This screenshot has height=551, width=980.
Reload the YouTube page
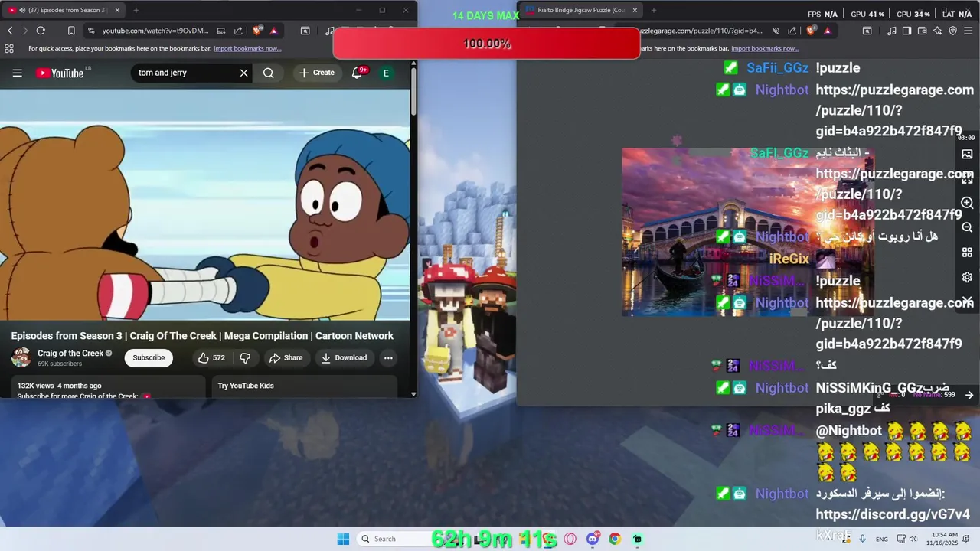click(41, 31)
